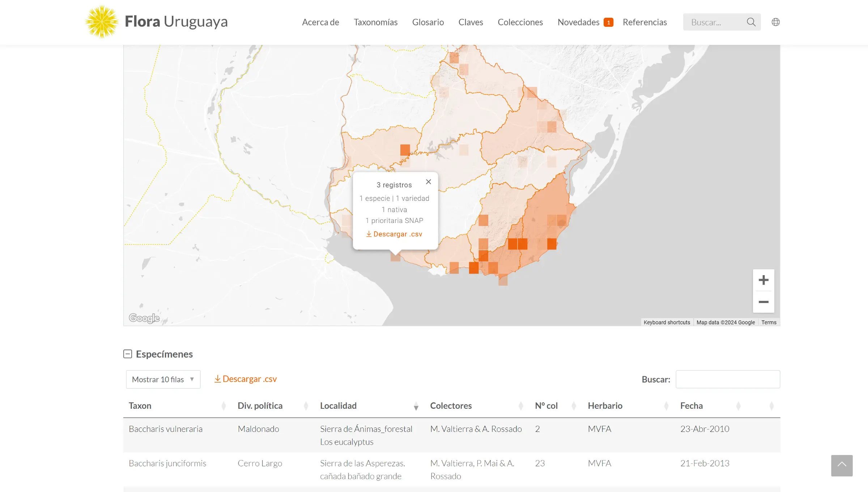Open the language globe icon
Screen dimensions: 868x492
coord(775,22)
